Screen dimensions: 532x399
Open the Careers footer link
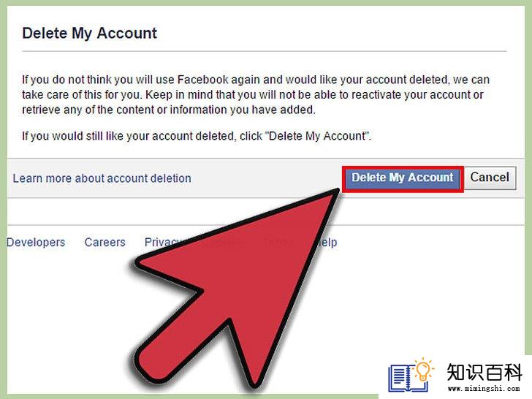tap(104, 243)
